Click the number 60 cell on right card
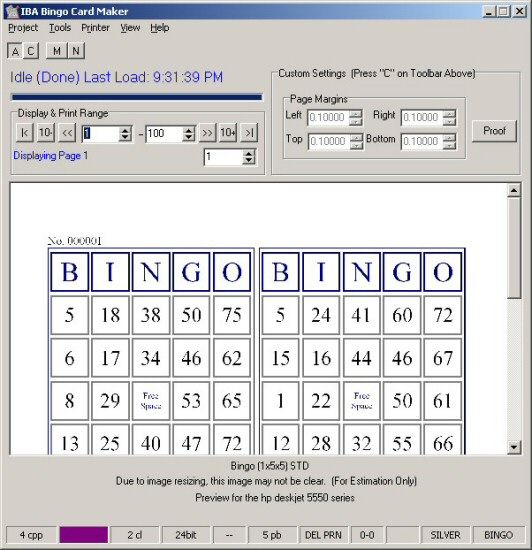532x550 pixels. coord(402,315)
